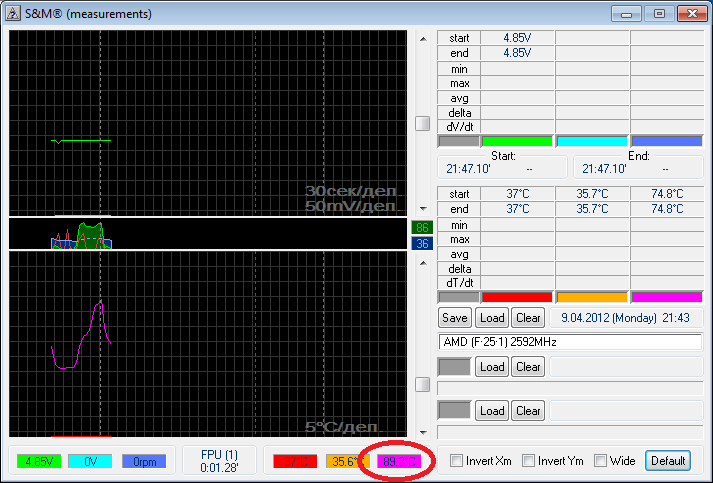This screenshot has width=713, height=483.
Task: Click the blue 36 load indicator
Action: (x=422, y=244)
